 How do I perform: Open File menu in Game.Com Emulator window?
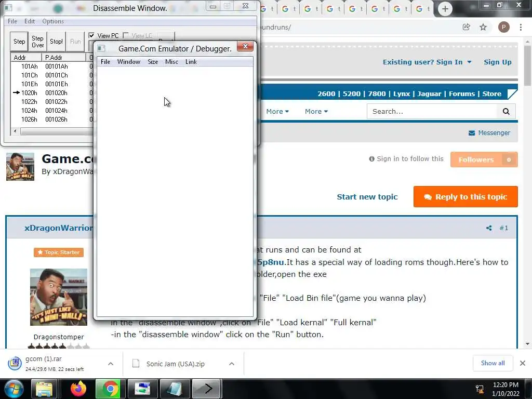tap(105, 62)
